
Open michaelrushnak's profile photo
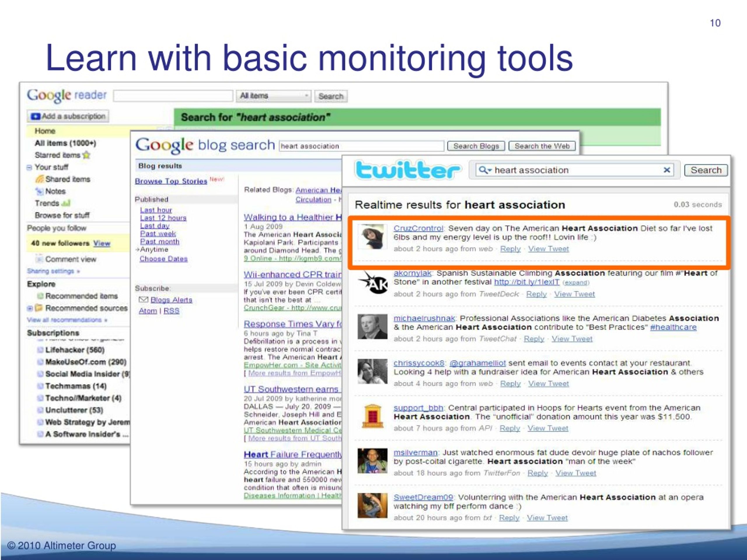click(373, 326)
